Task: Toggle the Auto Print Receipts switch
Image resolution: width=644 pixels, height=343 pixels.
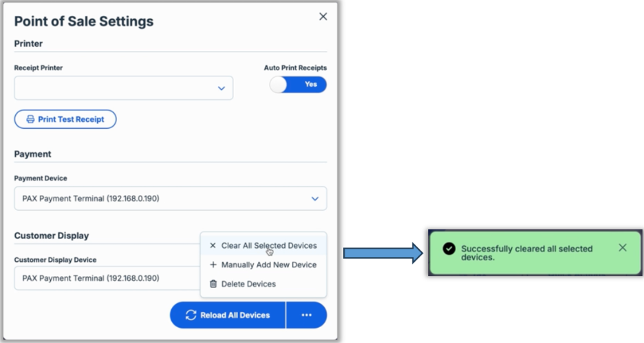Action: [298, 84]
